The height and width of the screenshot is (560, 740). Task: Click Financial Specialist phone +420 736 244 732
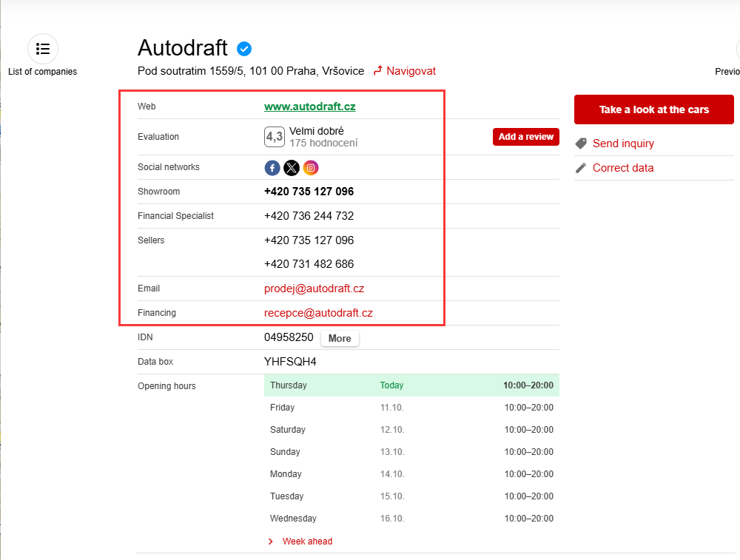pyautogui.click(x=309, y=216)
